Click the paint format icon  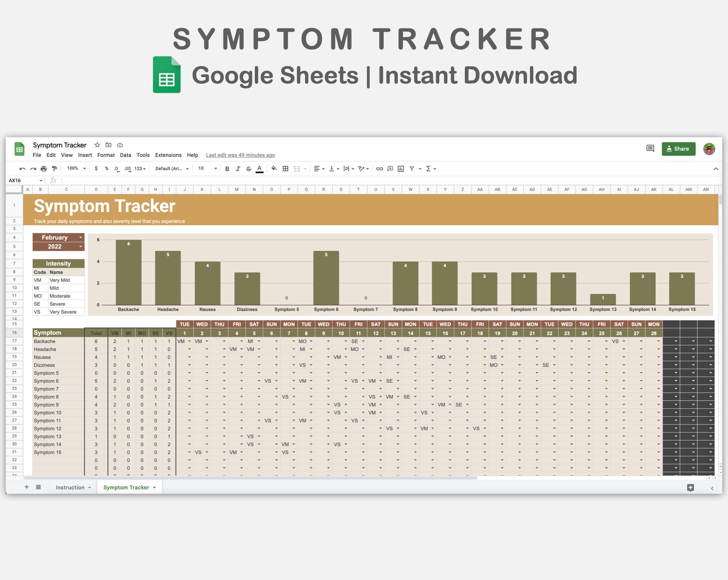click(x=55, y=169)
